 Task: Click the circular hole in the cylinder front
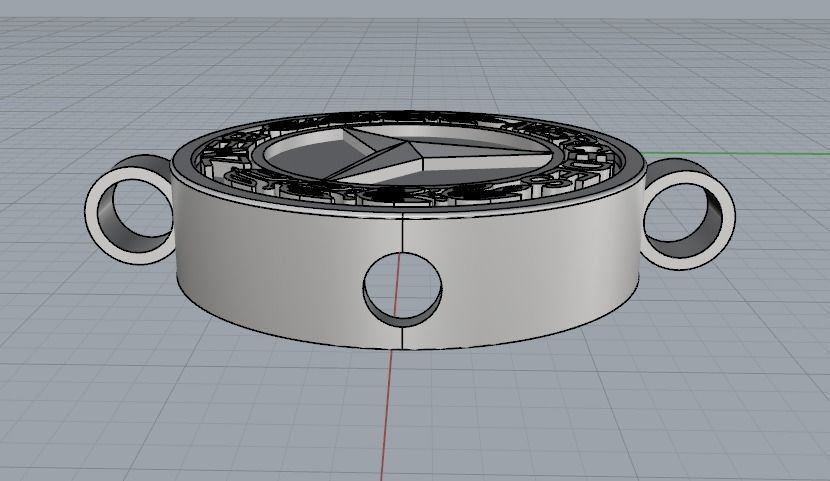coord(403,289)
